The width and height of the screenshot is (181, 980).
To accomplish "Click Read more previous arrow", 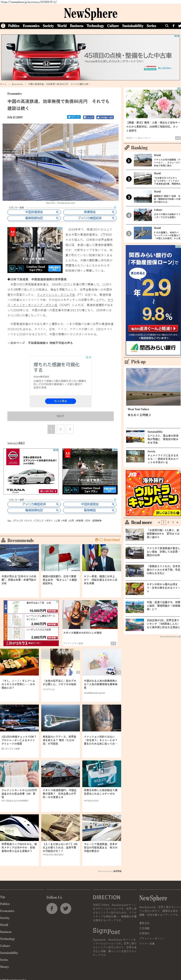I will pos(159,522).
